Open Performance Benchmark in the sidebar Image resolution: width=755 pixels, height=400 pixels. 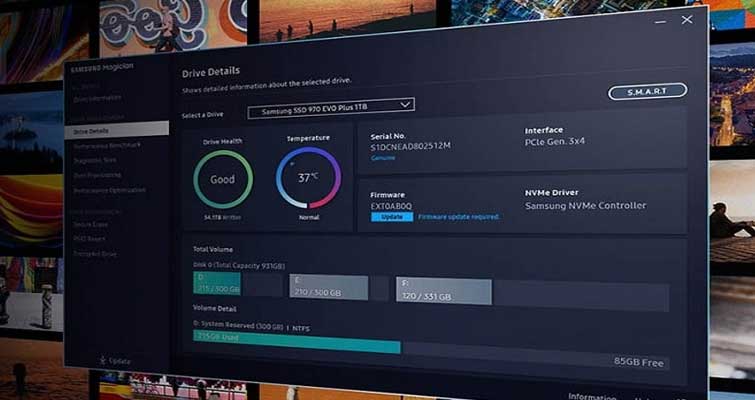tap(107, 145)
